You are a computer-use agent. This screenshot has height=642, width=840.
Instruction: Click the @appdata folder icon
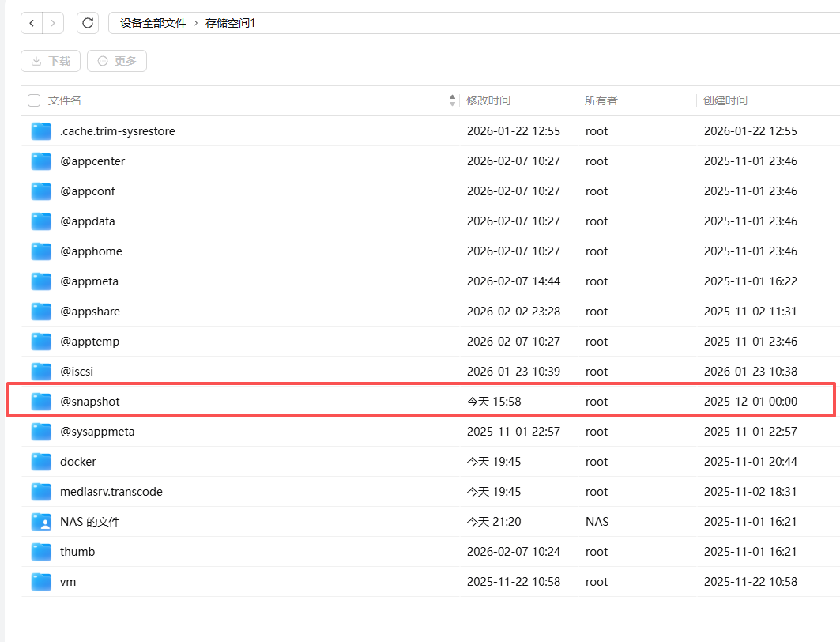41,221
